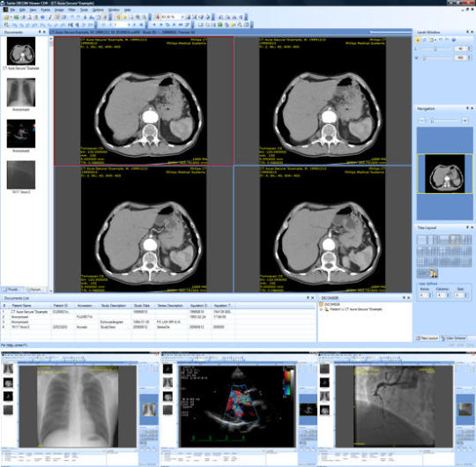Select the first single-tile layout preset
This screenshot has width=476, height=467.
tap(421, 240)
